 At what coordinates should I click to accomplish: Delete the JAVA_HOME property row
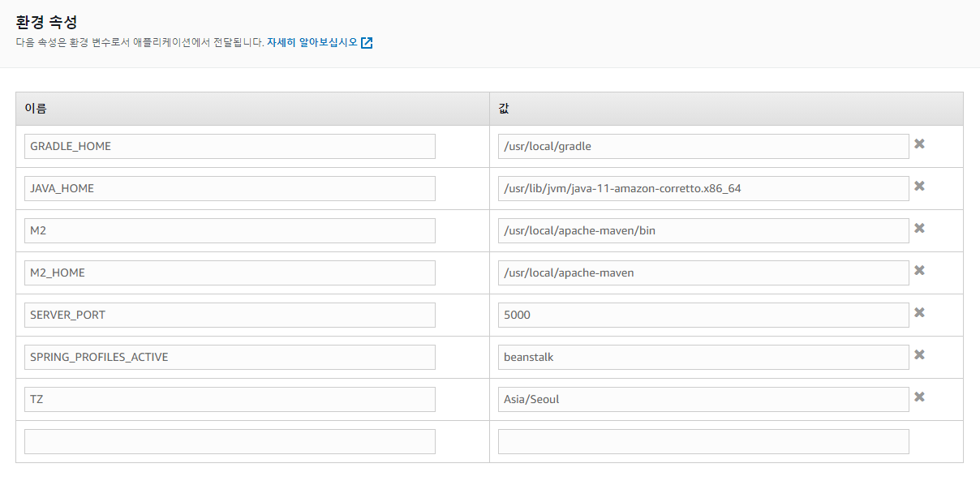(919, 187)
